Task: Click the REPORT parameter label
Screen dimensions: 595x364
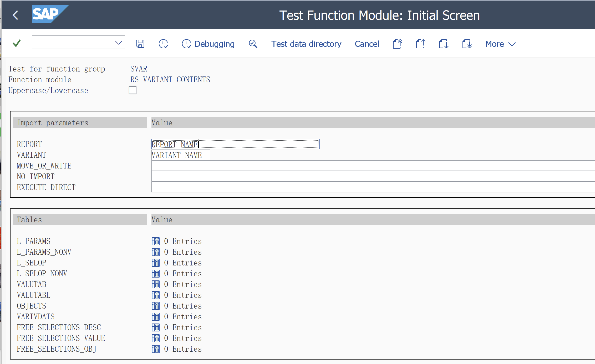Action: pyautogui.click(x=29, y=144)
